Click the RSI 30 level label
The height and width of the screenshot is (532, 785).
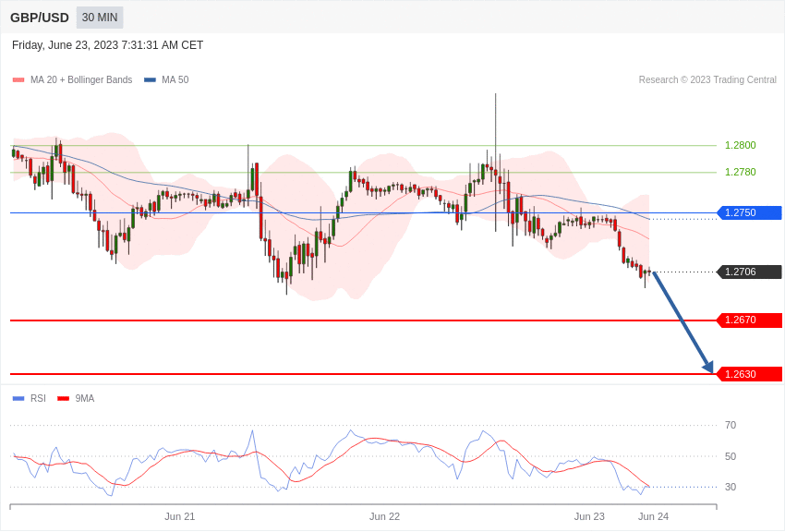(x=731, y=487)
